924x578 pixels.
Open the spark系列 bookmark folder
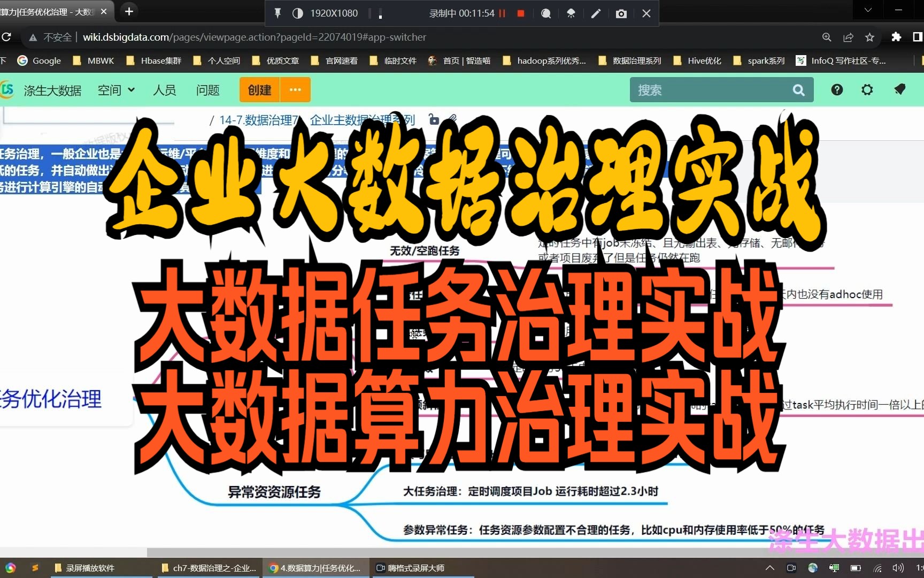point(759,60)
